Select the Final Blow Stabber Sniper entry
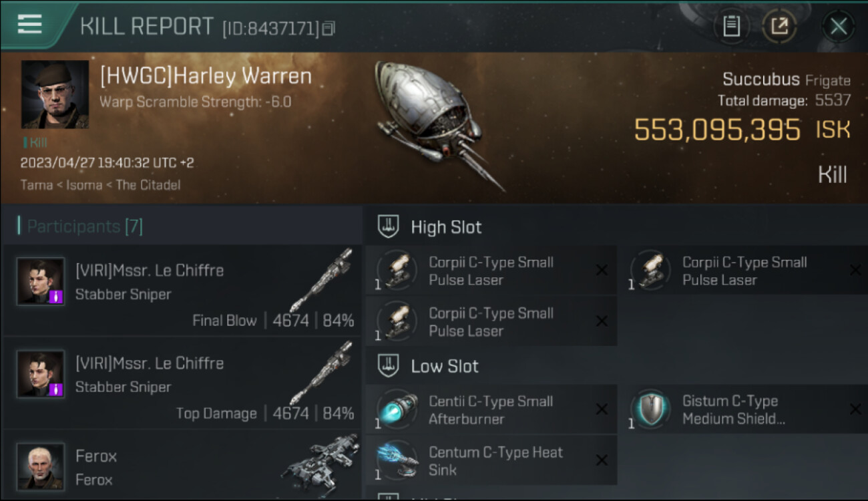 (x=182, y=290)
